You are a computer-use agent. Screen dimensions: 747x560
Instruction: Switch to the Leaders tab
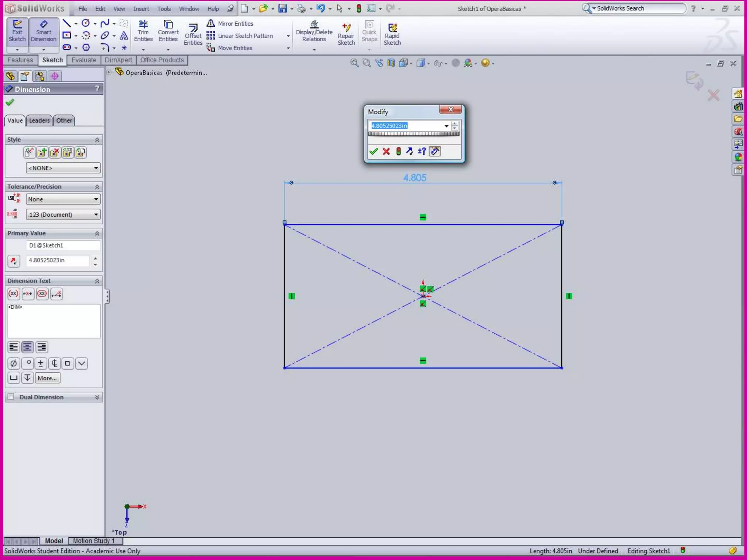[39, 120]
